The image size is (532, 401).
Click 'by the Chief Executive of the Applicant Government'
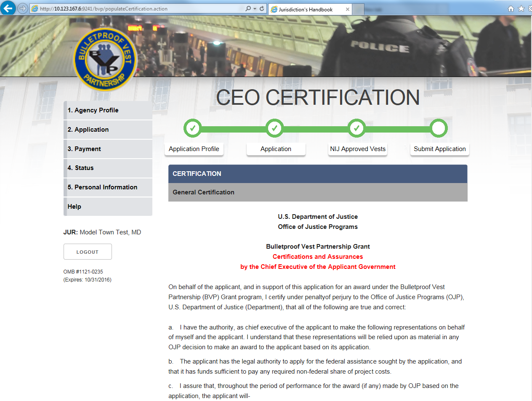click(318, 267)
